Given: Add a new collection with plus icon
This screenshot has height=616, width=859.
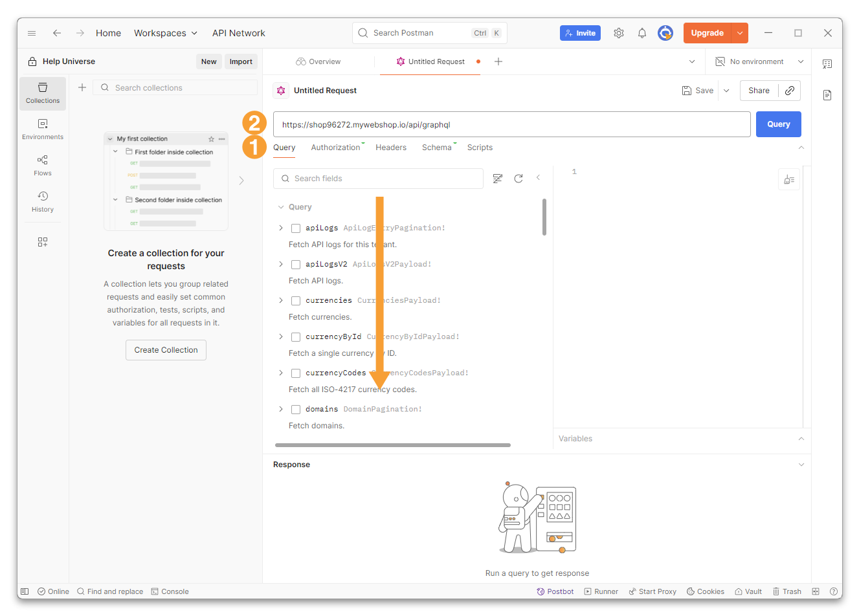Looking at the screenshot, I should coord(82,87).
